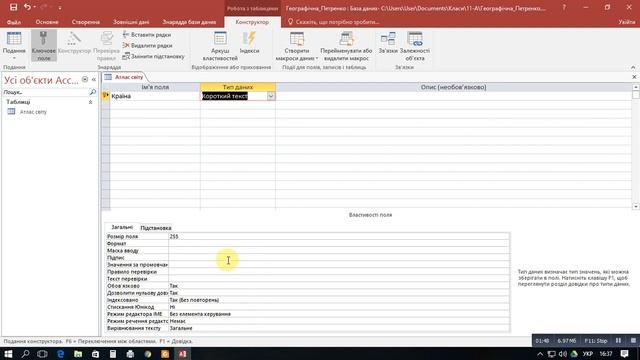Viewport: 640px width, 360px height.
Task: Click the Тип даних column header
Action: point(238,87)
